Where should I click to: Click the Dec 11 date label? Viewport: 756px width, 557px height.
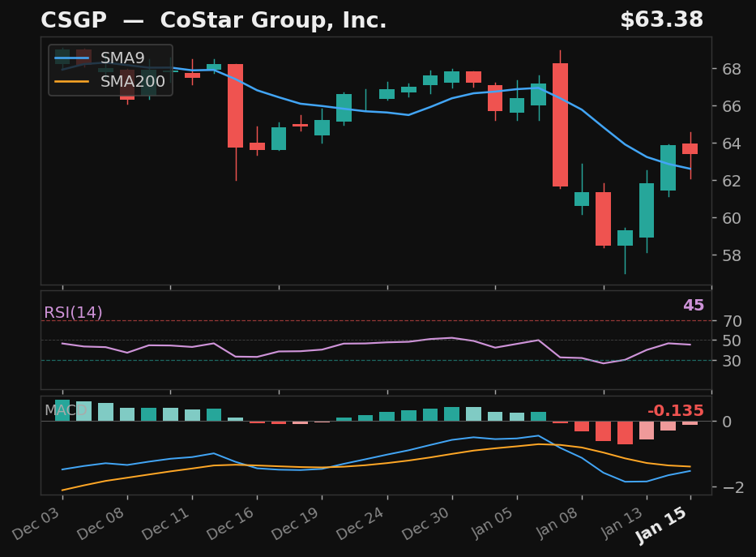(166, 523)
